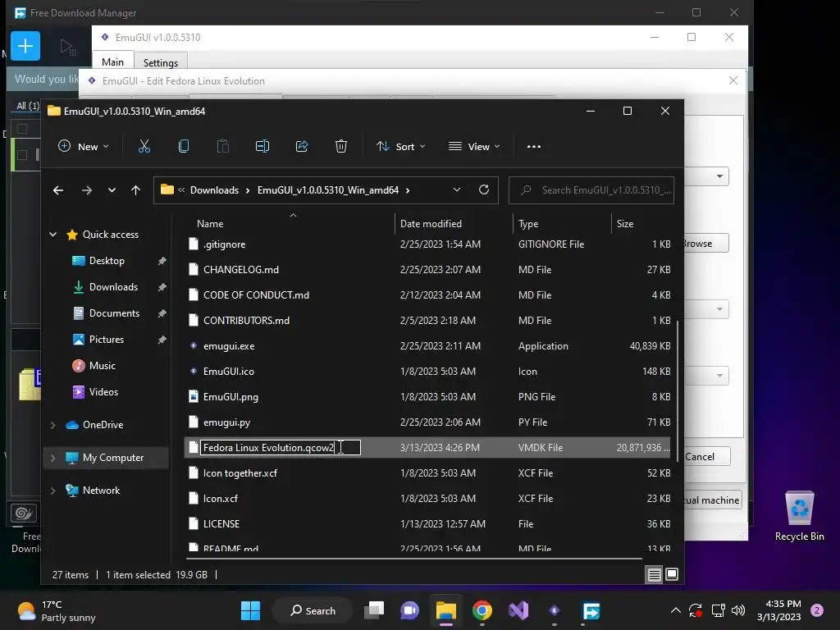Open the taskbar Search box
The image size is (840, 630).
313,610
